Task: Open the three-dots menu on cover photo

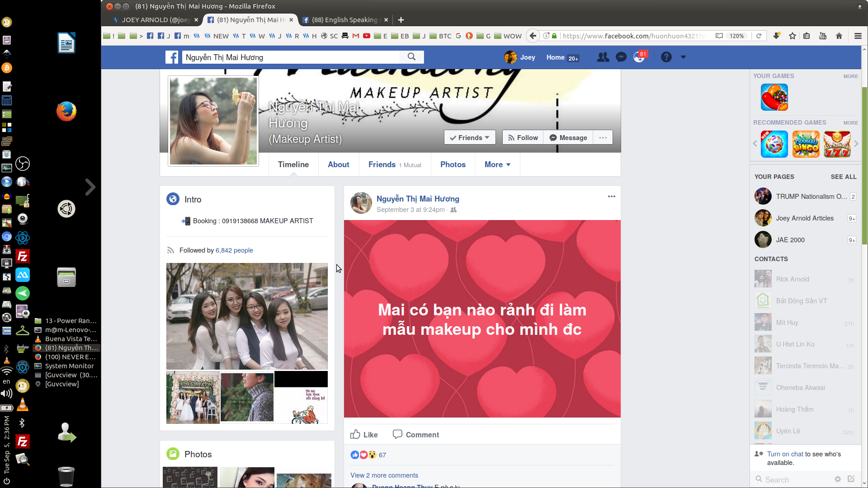Action: [x=603, y=138]
